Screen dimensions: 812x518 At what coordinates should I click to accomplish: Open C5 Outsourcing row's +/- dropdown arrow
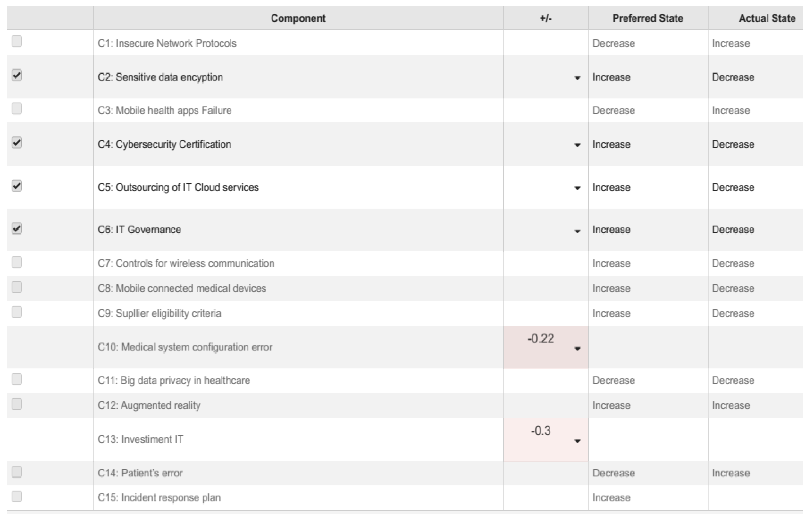click(x=577, y=188)
